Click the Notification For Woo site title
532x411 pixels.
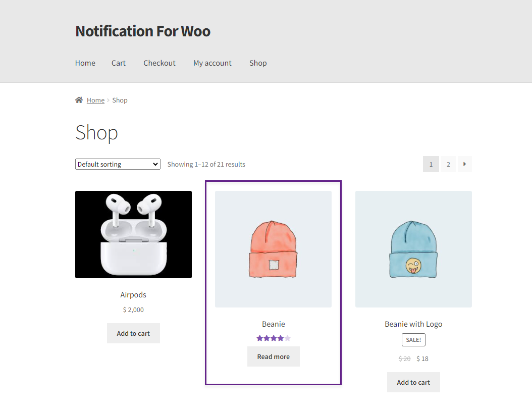coord(143,31)
